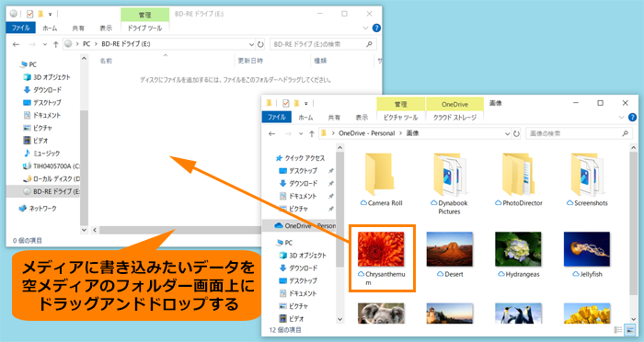644x342 pixels.
Task: Select the Jellyfish image thumbnail
Action: pos(587,249)
